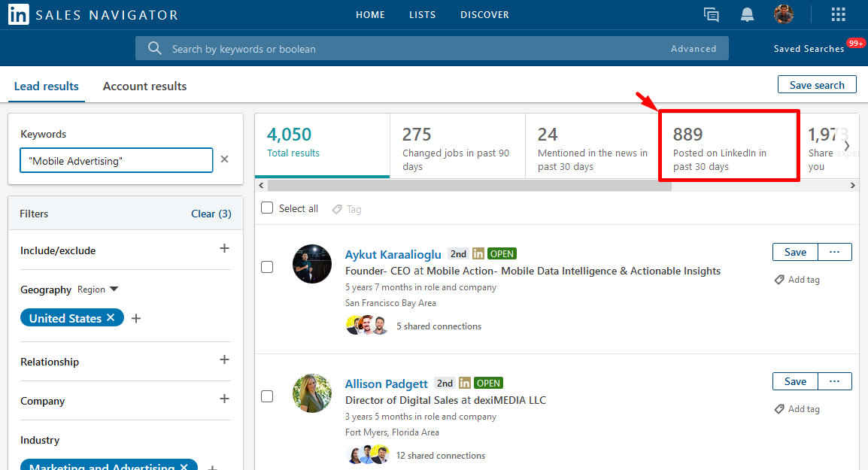868x470 pixels.
Task: Click the OPEN badge next to Aykut Karaalioglu
Action: [502, 253]
